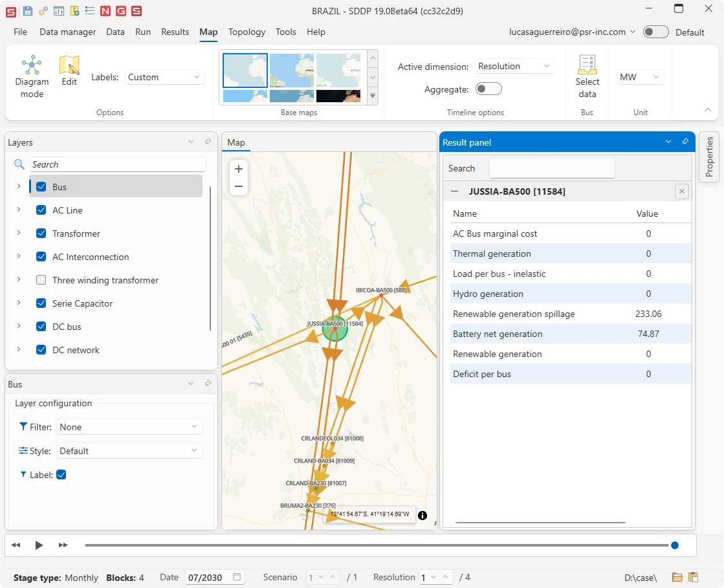This screenshot has width=724, height=588.
Task: Open the Labels Custom dropdown
Action: pos(164,77)
